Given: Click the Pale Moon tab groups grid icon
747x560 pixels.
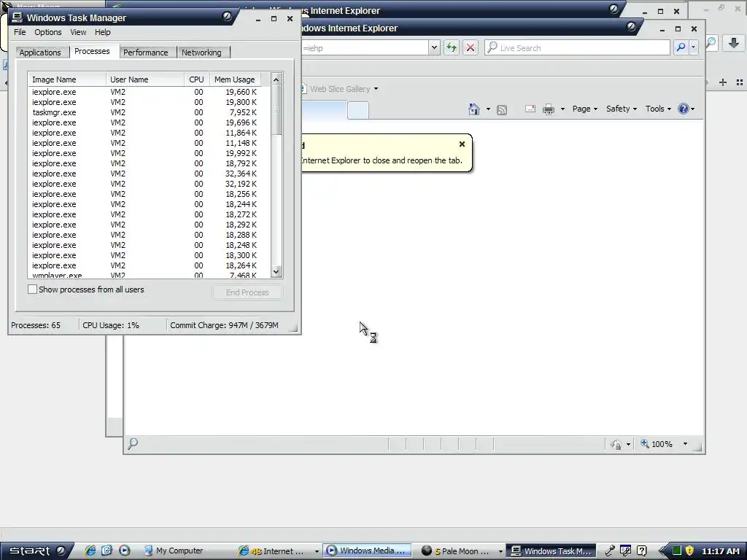Looking at the screenshot, I should coord(740,82).
